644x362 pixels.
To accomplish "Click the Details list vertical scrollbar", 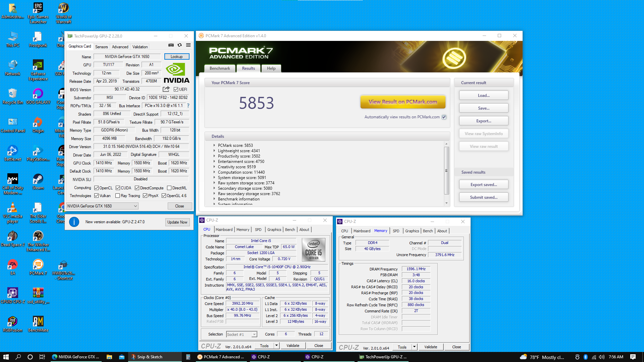I will click(x=446, y=171).
